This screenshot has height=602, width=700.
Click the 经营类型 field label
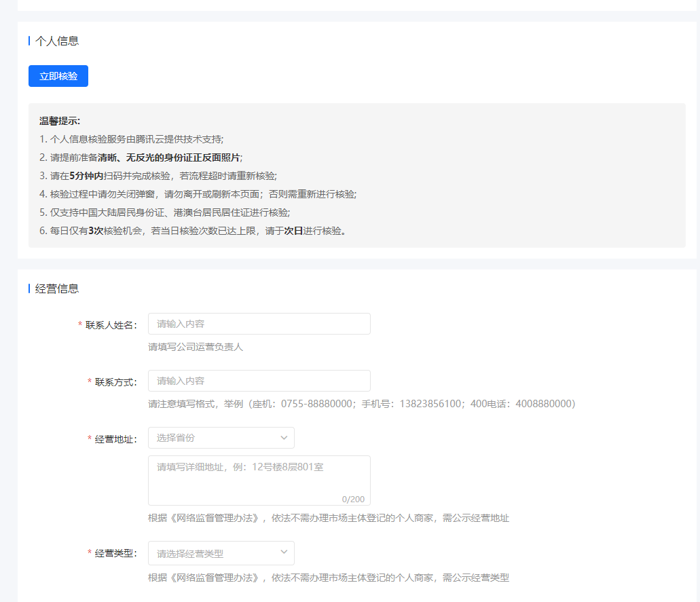point(116,553)
